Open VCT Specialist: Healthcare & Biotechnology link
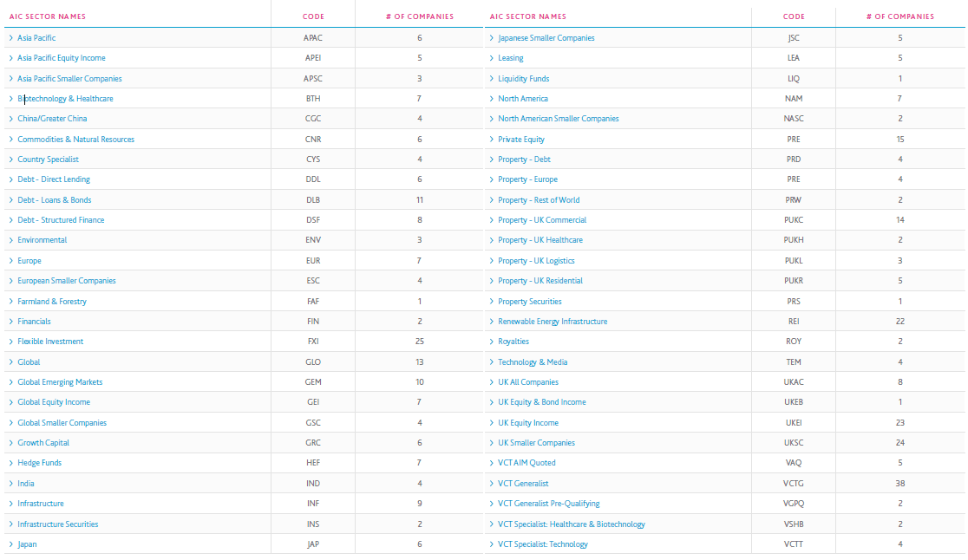 click(x=572, y=524)
